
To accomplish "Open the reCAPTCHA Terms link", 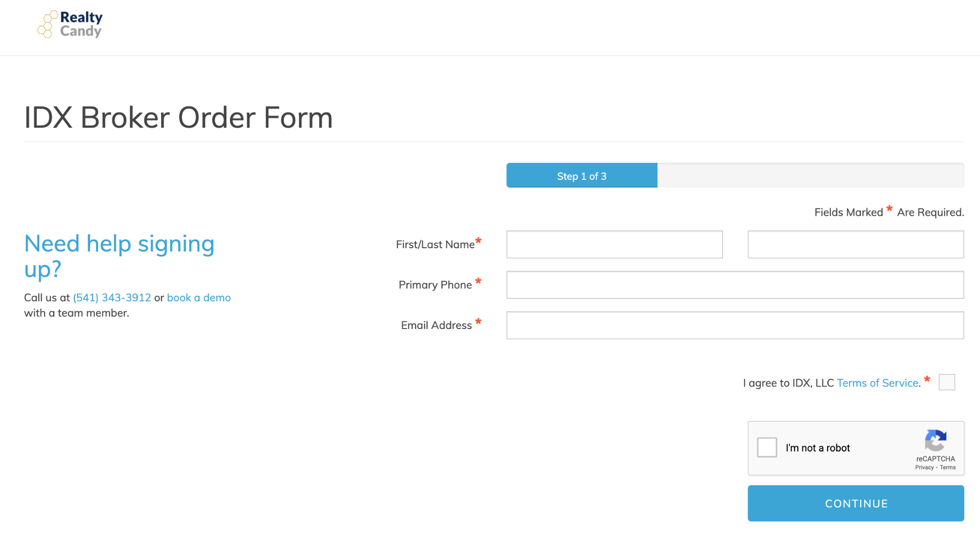I will 947,468.
